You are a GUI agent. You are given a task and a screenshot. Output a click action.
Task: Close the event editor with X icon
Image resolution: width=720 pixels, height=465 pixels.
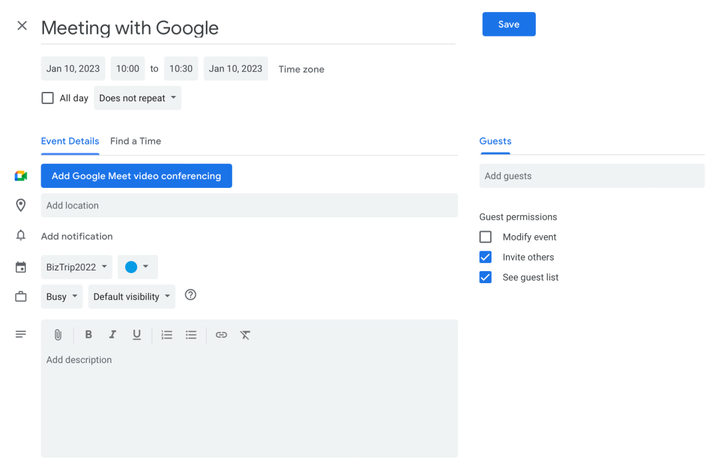pyautogui.click(x=22, y=26)
